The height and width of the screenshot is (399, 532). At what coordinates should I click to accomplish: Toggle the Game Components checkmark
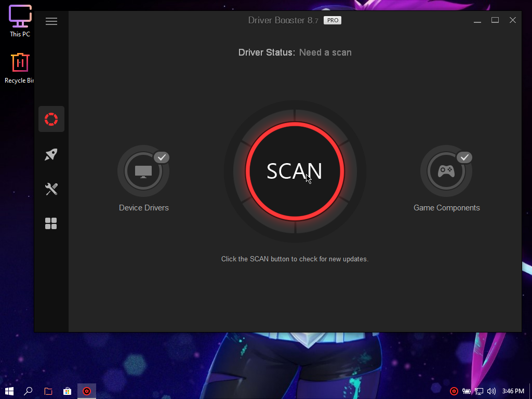(464, 157)
